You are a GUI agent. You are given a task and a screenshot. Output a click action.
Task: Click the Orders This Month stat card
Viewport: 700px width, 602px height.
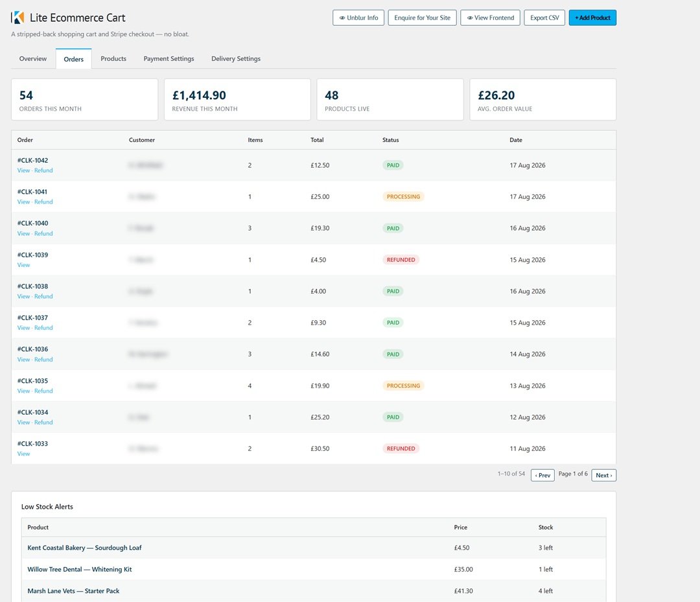point(84,100)
